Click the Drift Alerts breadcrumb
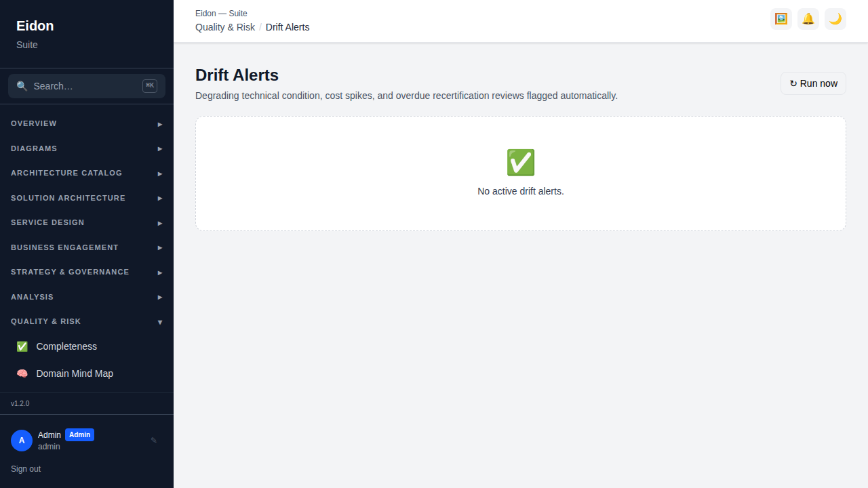Image resolution: width=868 pixels, height=488 pixels. (288, 27)
